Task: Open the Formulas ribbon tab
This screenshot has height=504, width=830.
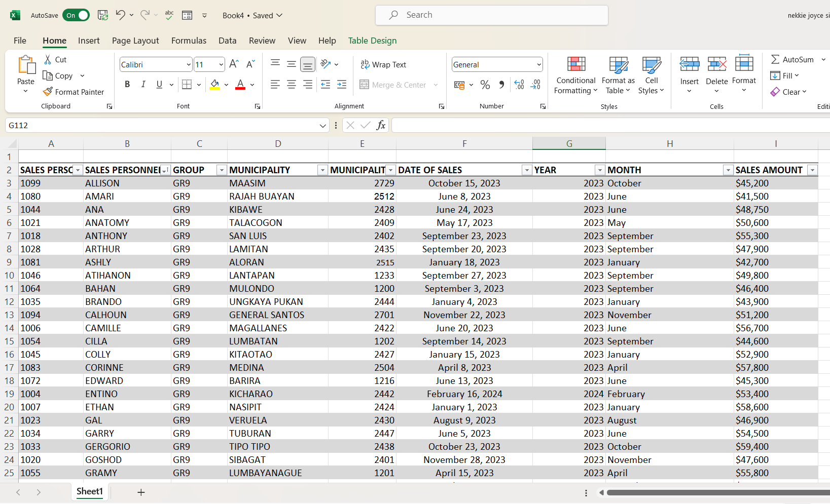Action: click(189, 41)
